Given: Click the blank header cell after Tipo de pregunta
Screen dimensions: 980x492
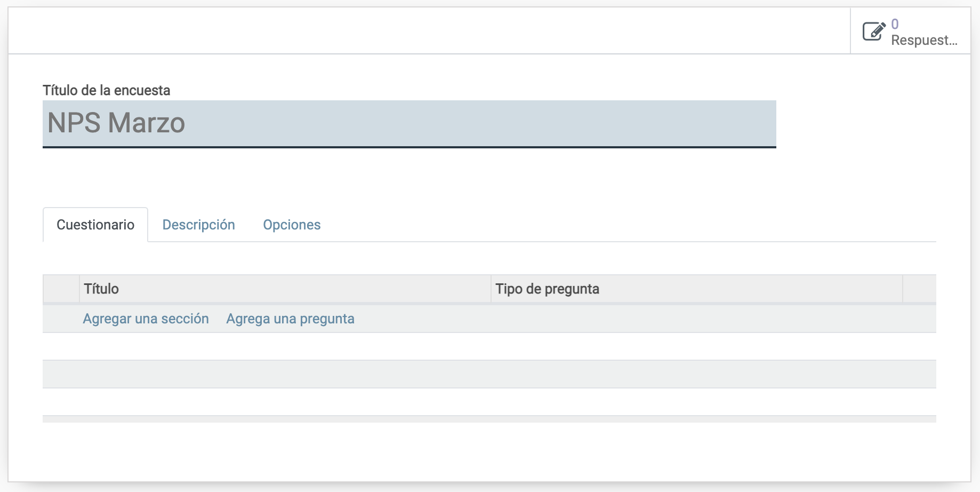Looking at the screenshot, I should click(x=919, y=289).
